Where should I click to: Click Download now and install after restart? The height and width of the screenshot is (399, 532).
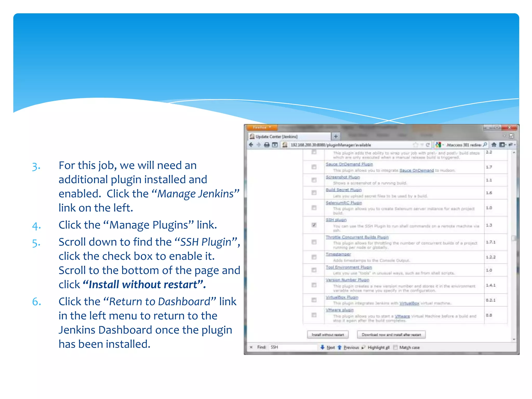point(391,335)
